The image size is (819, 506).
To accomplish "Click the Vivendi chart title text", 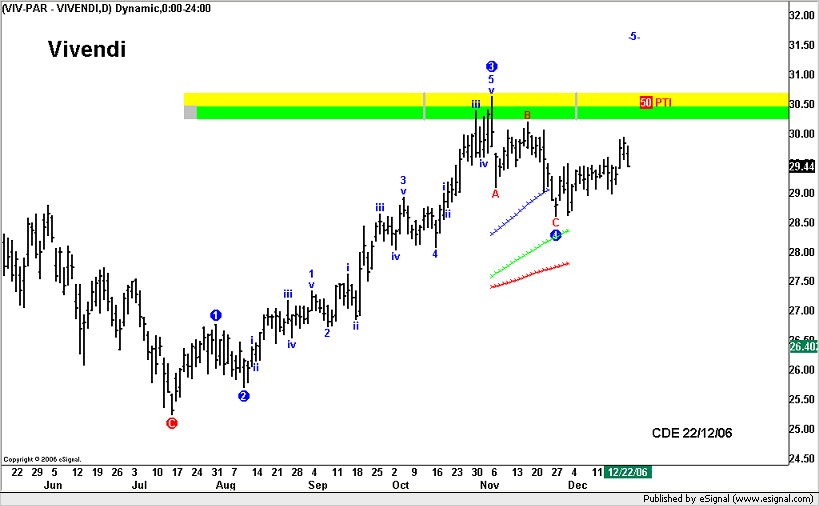I will [87, 50].
